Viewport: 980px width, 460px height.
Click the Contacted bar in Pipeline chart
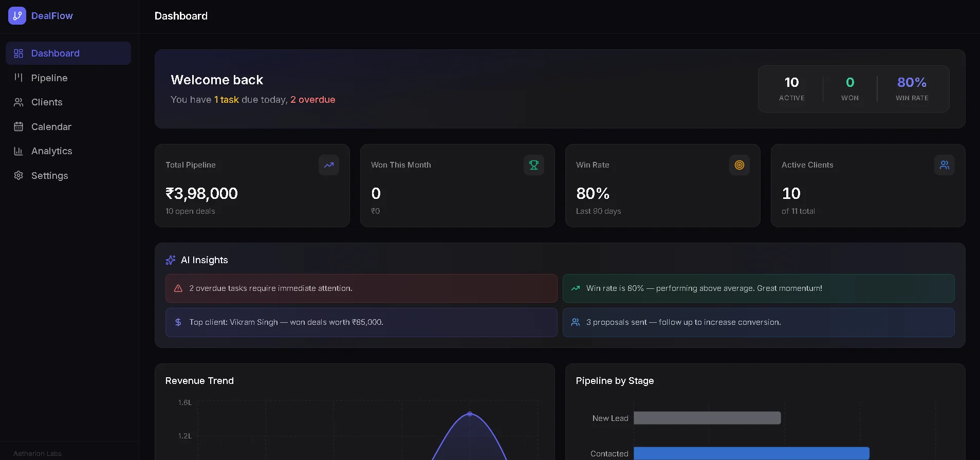click(751, 453)
